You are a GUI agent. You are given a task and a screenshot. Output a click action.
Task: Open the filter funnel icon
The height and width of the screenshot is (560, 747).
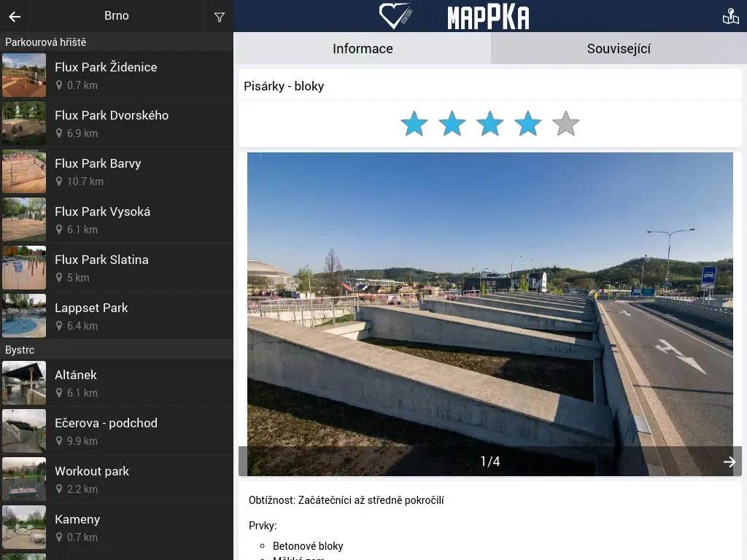219,17
